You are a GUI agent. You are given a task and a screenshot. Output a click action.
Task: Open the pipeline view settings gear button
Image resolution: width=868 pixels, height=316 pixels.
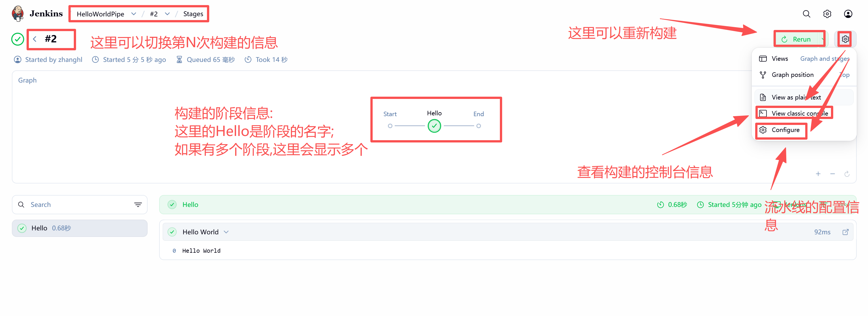845,39
